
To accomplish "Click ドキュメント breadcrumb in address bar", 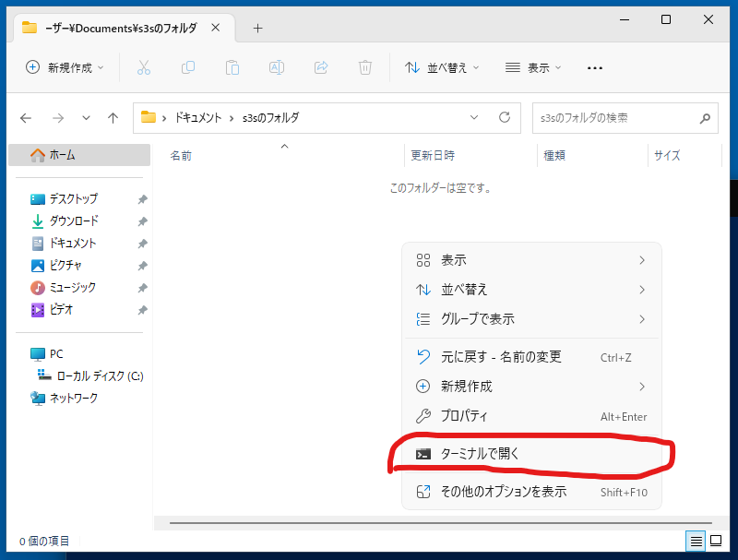I will click(x=198, y=118).
